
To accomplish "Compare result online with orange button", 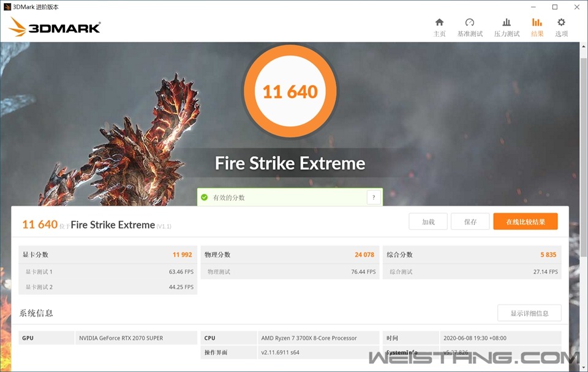I will pos(525,222).
